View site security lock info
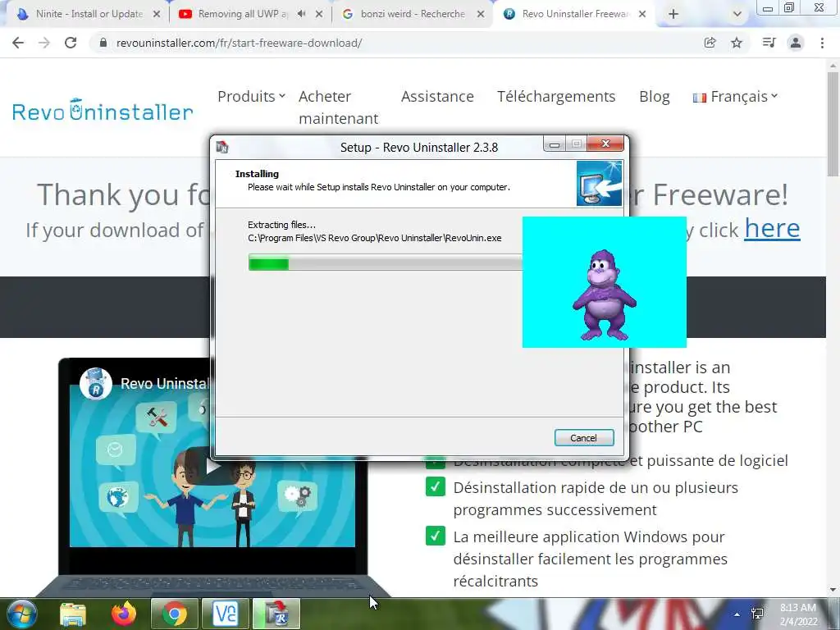The image size is (840, 630). tap(103, 43)
